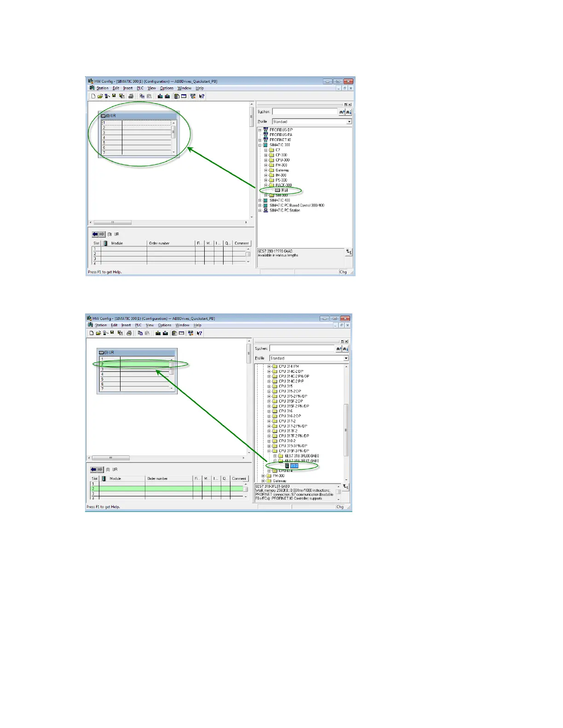Toggle Catalog icon in lower window toolbar
Image resolution: width=563 pixels, height=728 pixels.
pos(174,333)
